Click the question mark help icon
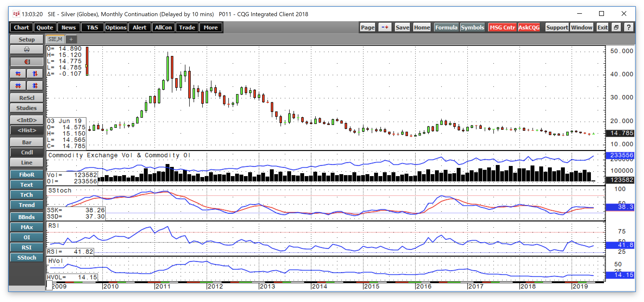 point(629,27)
